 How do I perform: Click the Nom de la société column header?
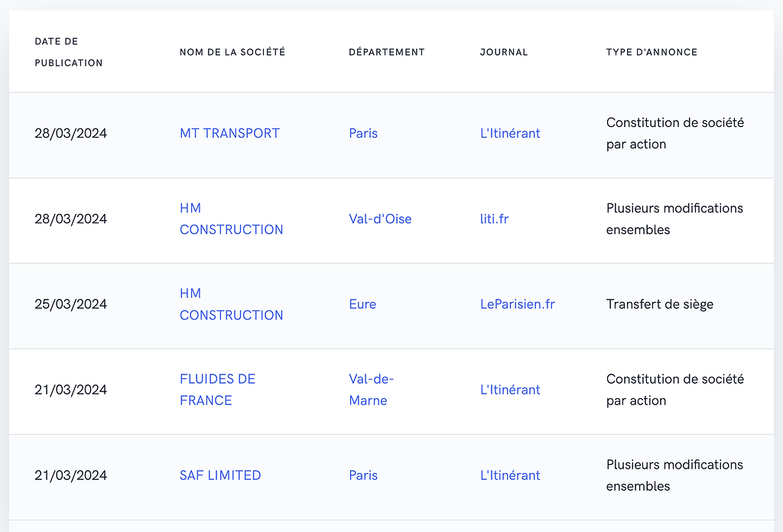(x=232, y=52)
